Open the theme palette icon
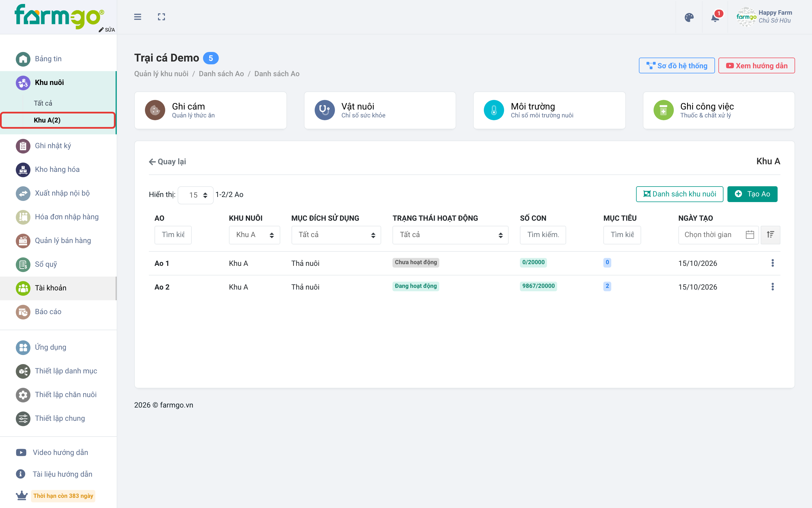The height and width of the screenshot is (508, 812). [689, 17]
